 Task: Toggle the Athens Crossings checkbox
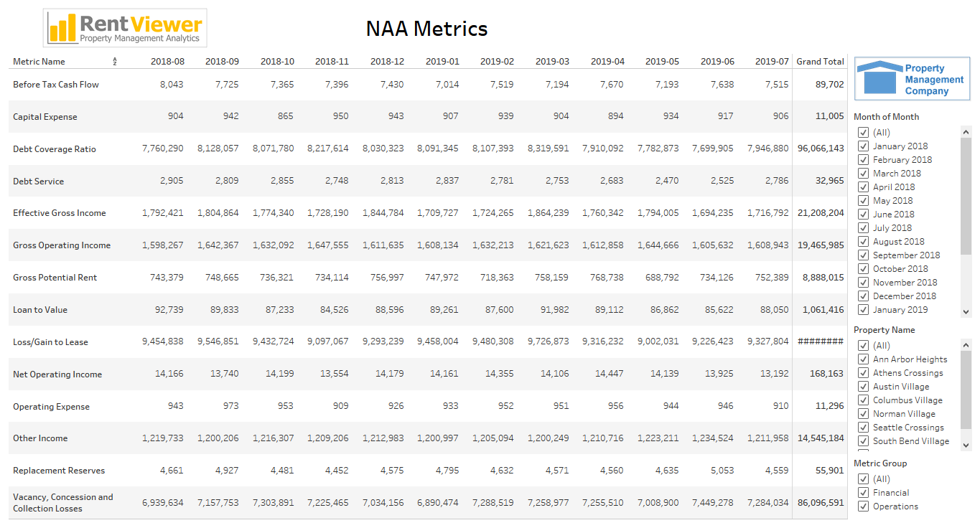tap(863, 372)
